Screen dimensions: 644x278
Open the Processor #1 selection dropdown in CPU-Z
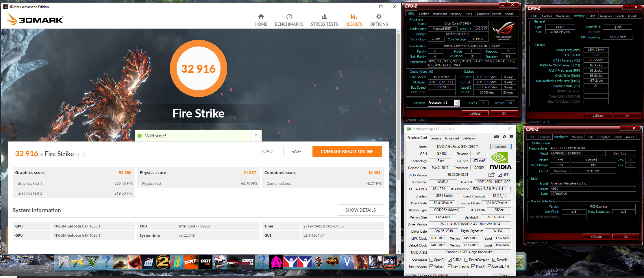point(443,103)
